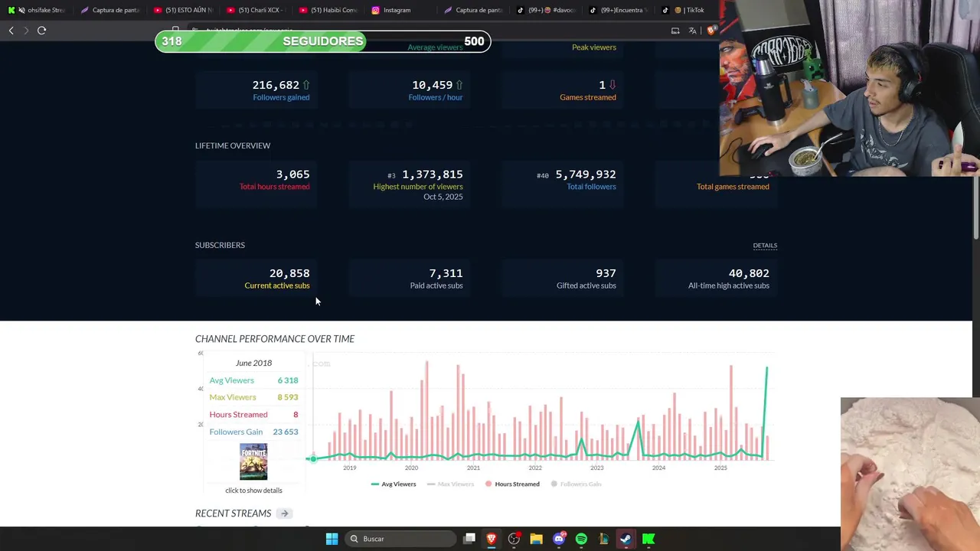Switch to the ESTO AÚN YouTube tab
The image size is (980, 551).
pos(184,10)
